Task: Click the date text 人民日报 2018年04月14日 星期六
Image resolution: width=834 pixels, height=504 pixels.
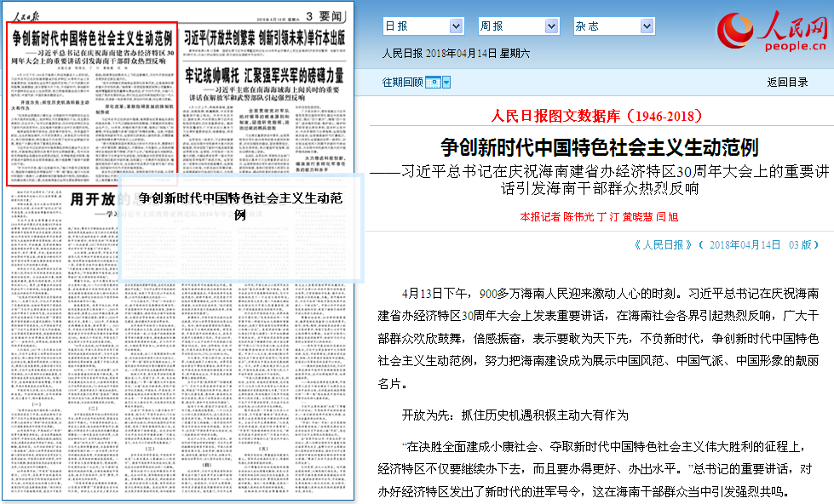Action: tap(456, 53)
